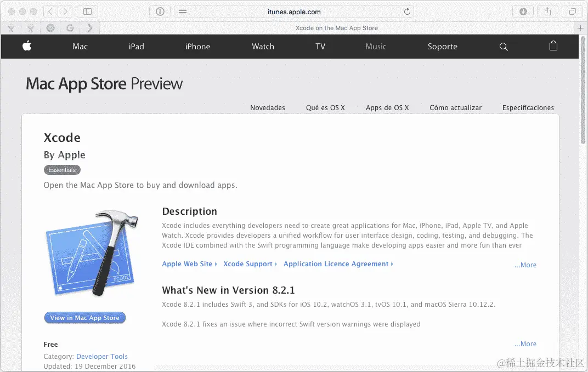Select the Cómo actualizar tab
588x372 pixels.
456,107
